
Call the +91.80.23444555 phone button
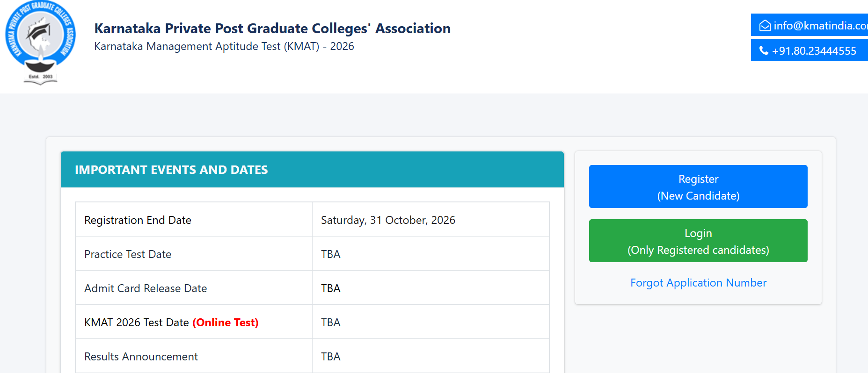[x=810, y=50]
